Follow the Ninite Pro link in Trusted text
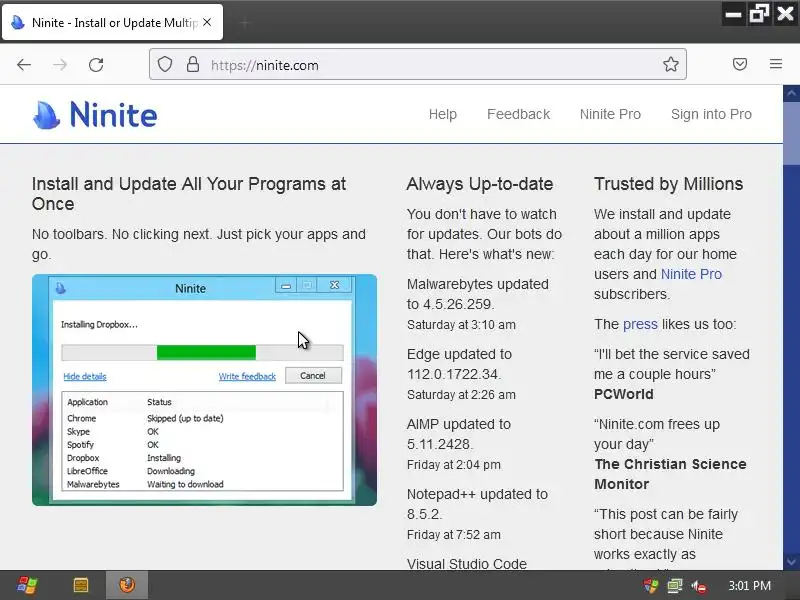 (691, 274)
